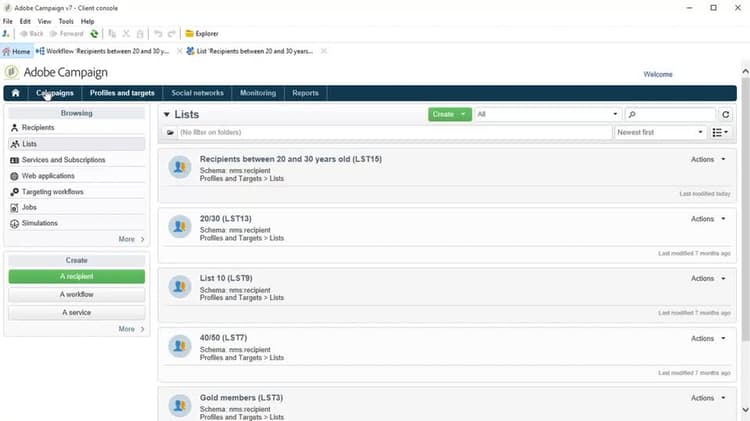Click the green refresh icon in toolbar
The height and width of the screenshot is (421, 750).
coord(94,33)
